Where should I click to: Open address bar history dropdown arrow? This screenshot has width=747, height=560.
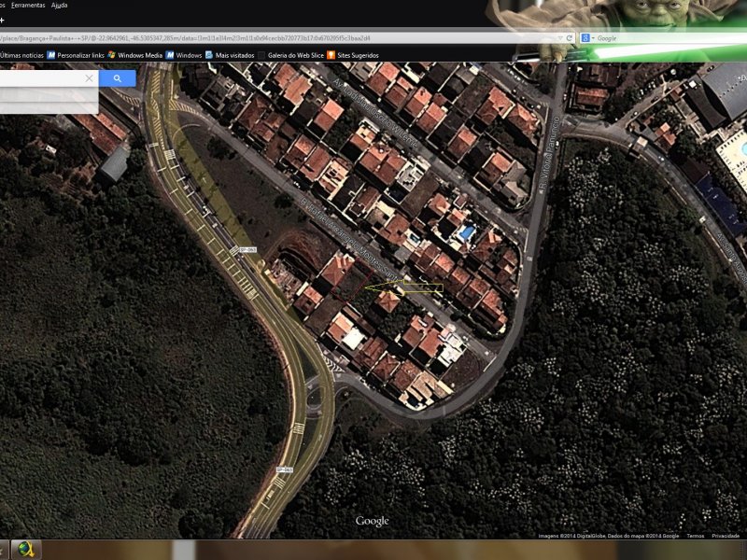click(x=560, y=38)
